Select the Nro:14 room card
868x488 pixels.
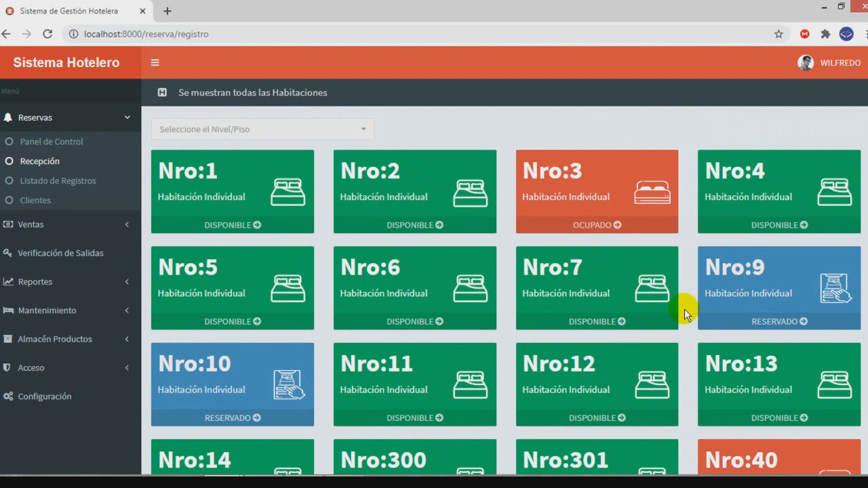point(233,457)
